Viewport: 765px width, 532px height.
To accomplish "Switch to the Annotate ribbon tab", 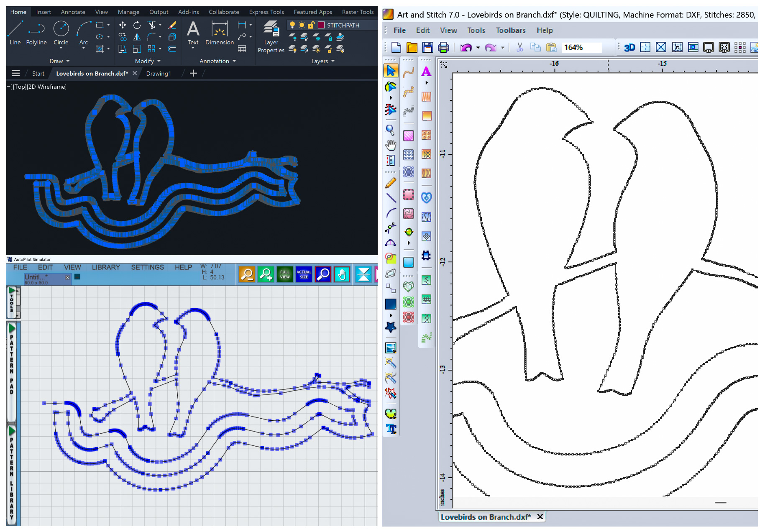I will coord(73,12).
